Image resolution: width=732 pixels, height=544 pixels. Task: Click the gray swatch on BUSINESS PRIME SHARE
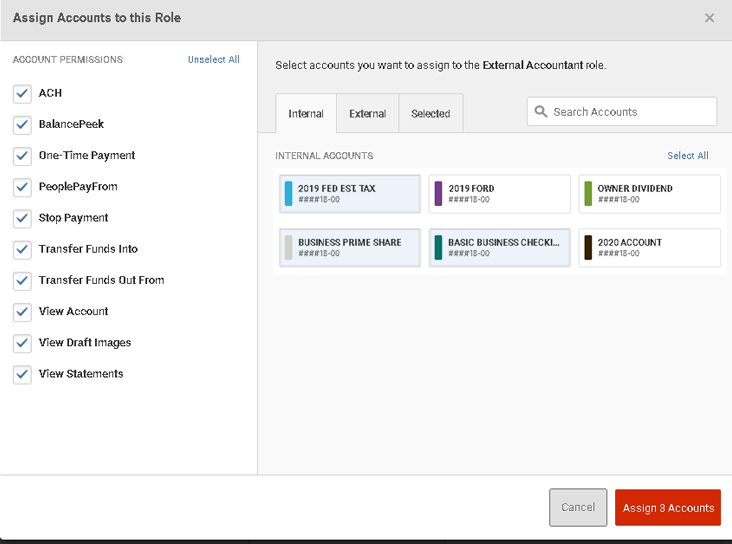click(x=289, y=247)
